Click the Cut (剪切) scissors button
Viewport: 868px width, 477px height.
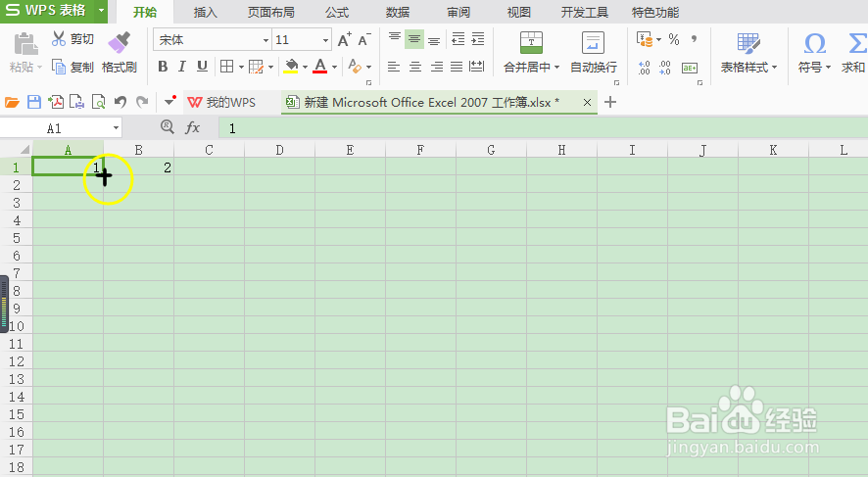point(72,39)
